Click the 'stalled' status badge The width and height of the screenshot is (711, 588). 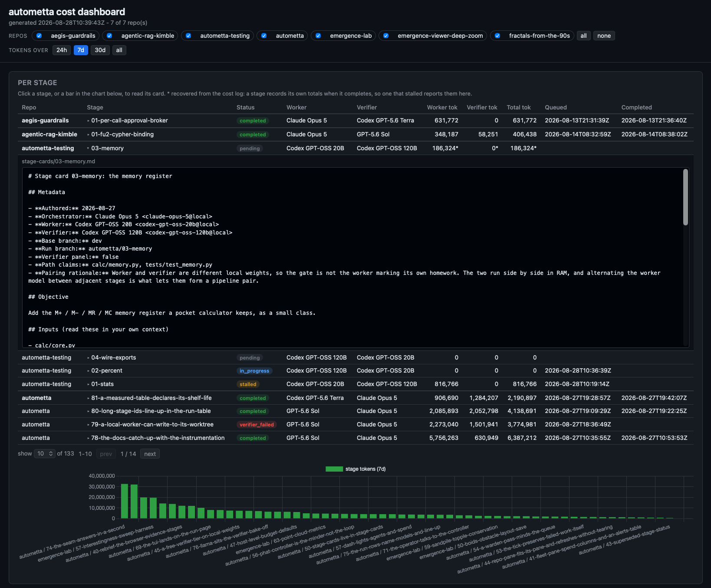pos(248,384)
